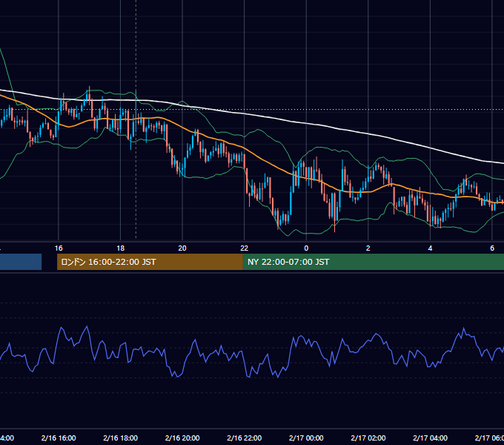This screenshot has width=504, height=445.
Task: Click hour label 6 on price chart axis
Action: coord(492,248)
